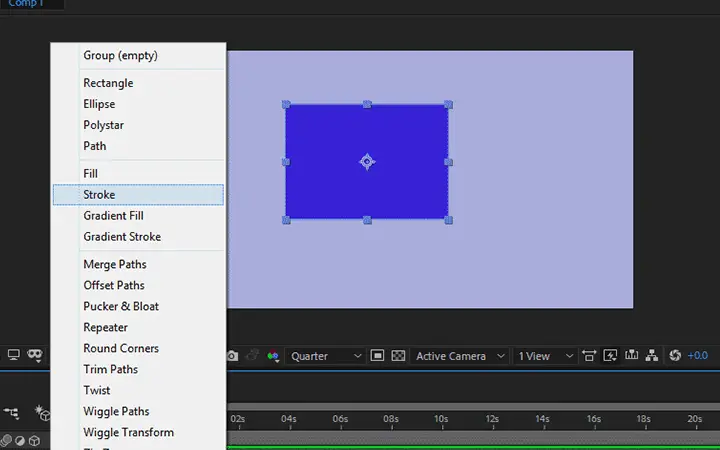720x450 pixels.
Task: Toggle the 3D layer cube switch
Action: pyautogui.click(x=34, y=441)
